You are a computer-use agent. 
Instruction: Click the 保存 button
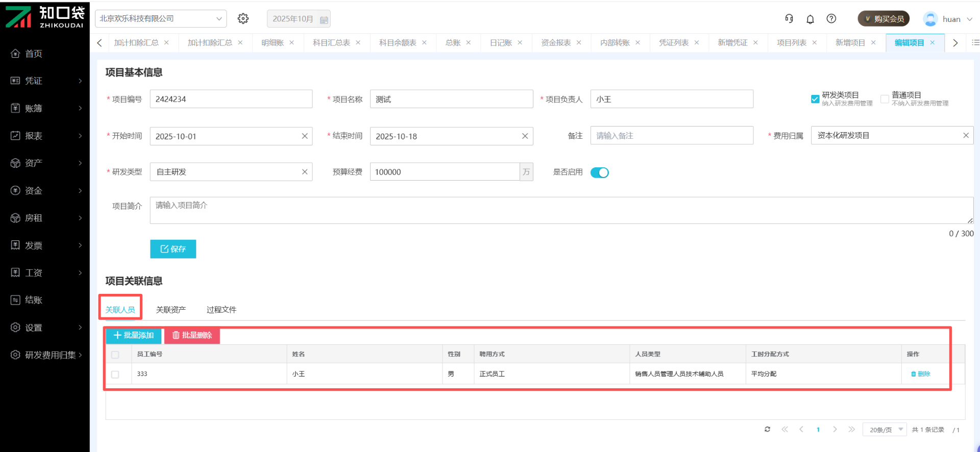coord(173,249)
